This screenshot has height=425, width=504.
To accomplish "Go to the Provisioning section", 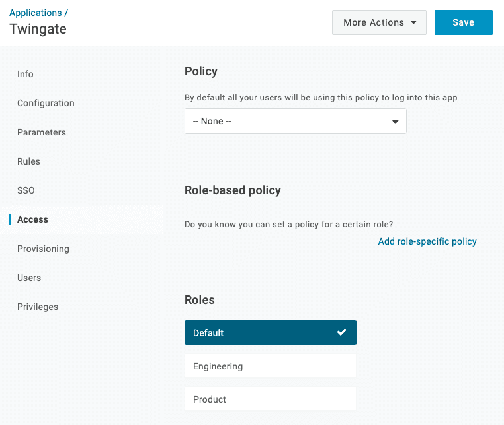I will [43, 249].
